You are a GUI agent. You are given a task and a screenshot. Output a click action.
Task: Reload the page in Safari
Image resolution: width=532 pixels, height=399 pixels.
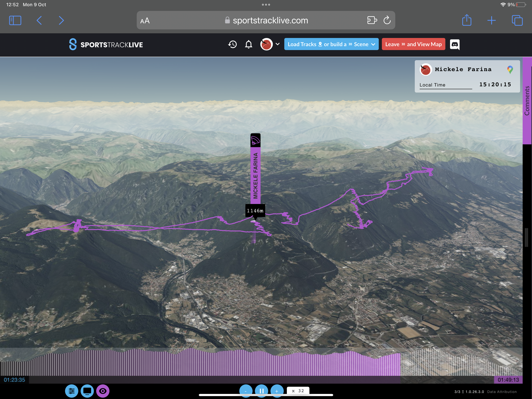pyautogui.click(x=387, y=20)
